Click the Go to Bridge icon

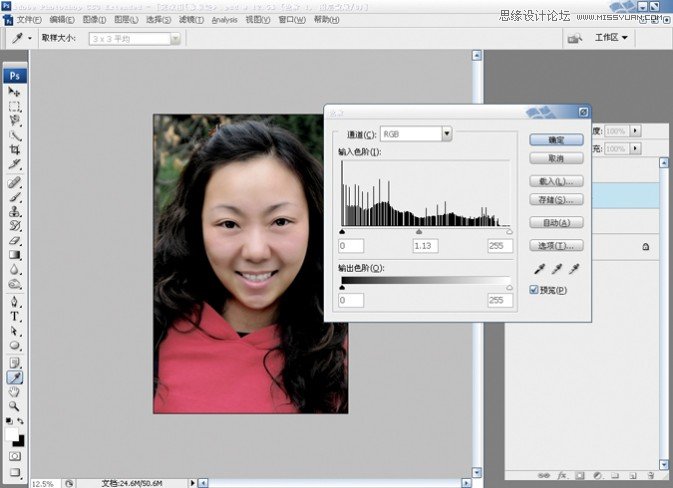pyautogui.click(x=574, y=38)
